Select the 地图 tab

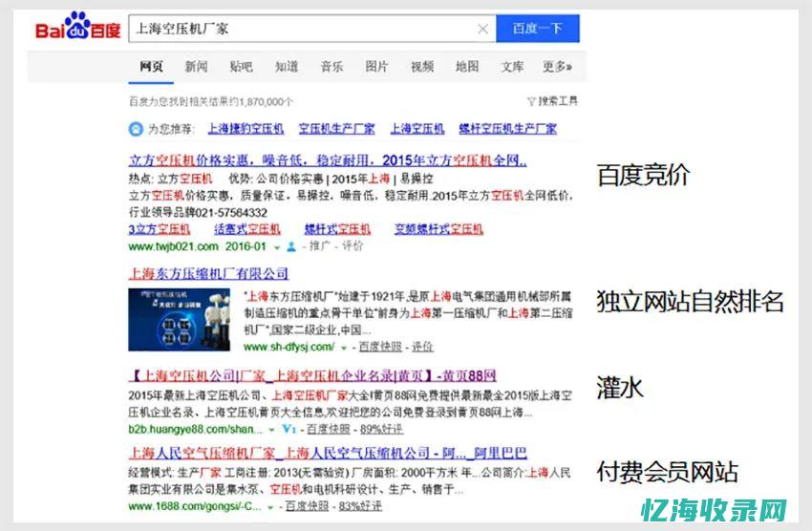[467, 67]
